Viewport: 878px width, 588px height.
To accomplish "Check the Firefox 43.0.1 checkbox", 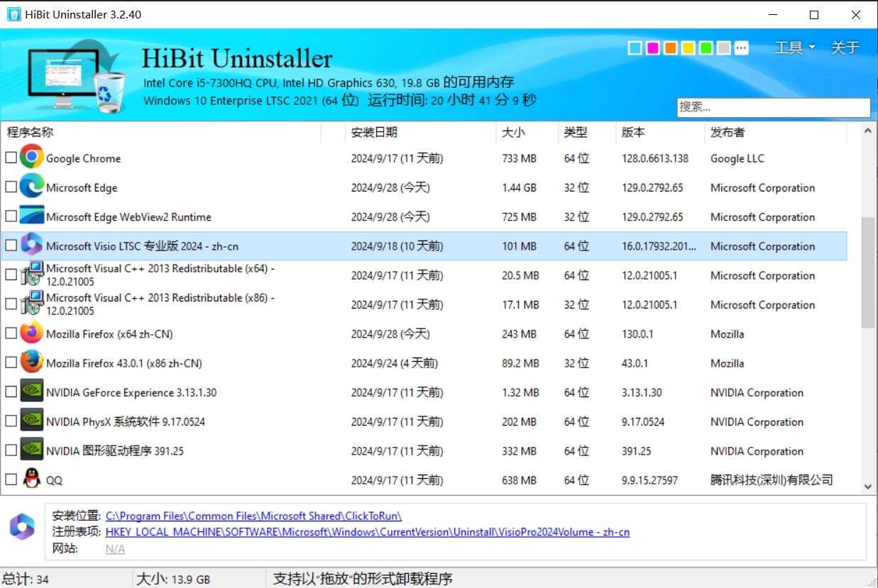I will coord(11,362).
